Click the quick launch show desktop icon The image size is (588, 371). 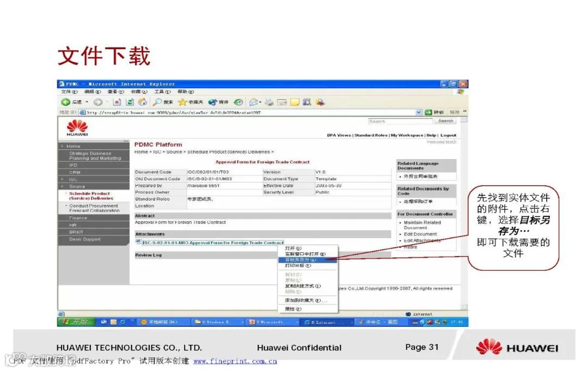104,322
